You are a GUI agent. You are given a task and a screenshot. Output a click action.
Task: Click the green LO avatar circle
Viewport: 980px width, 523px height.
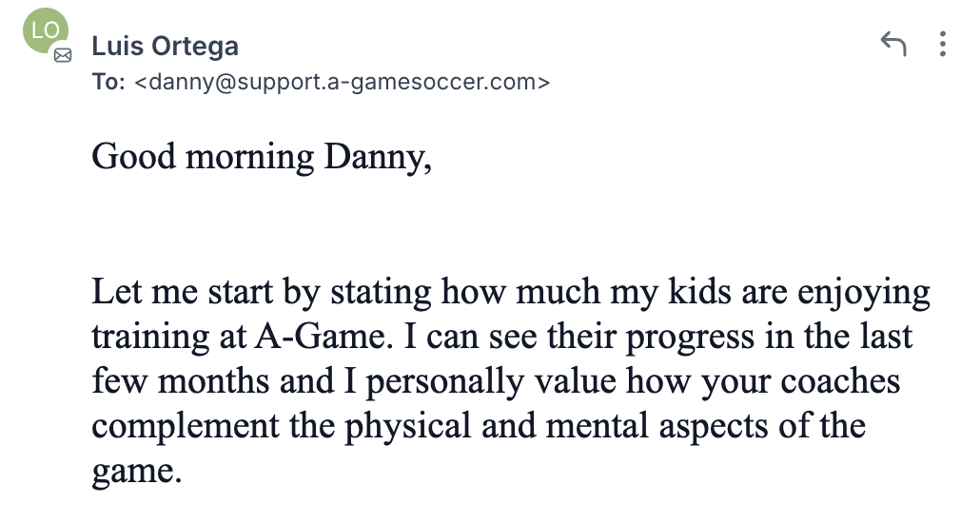click(45, 30)
